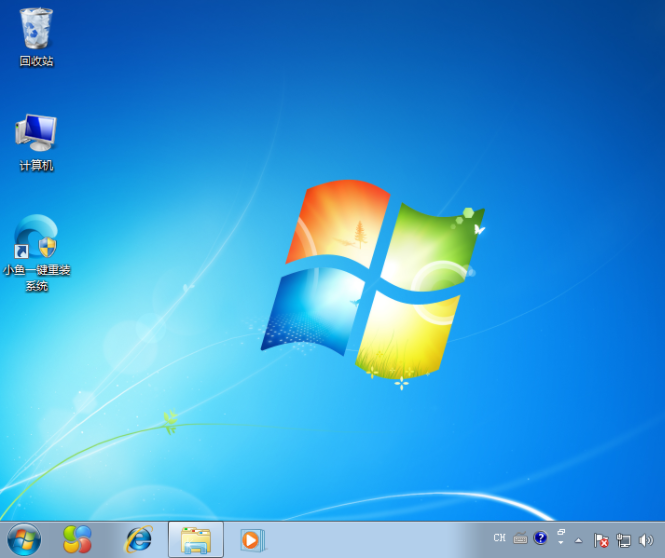
Task: Click an empty area of the taskbar
Action: (x=380, y=540)
